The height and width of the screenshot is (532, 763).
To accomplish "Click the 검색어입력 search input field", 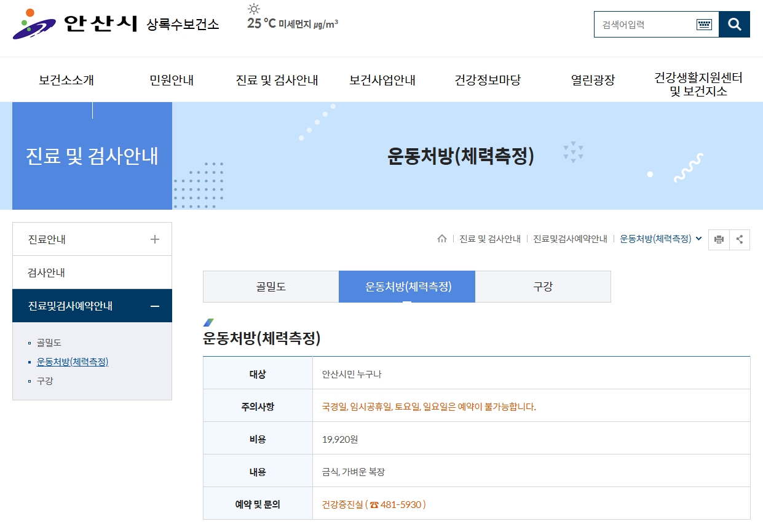I will 639,25.
